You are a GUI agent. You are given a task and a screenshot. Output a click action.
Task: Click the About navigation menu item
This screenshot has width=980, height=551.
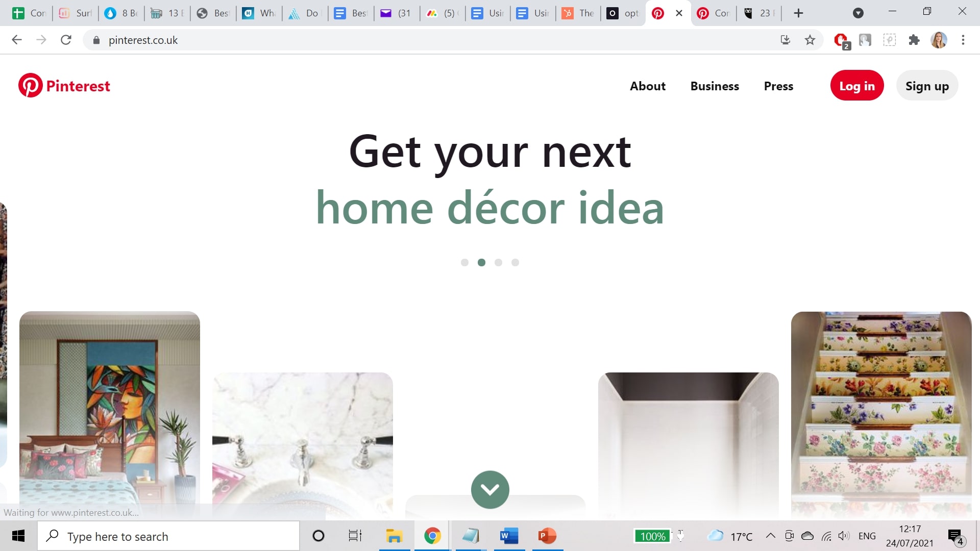pyautogui.click(x=647, y=85)
